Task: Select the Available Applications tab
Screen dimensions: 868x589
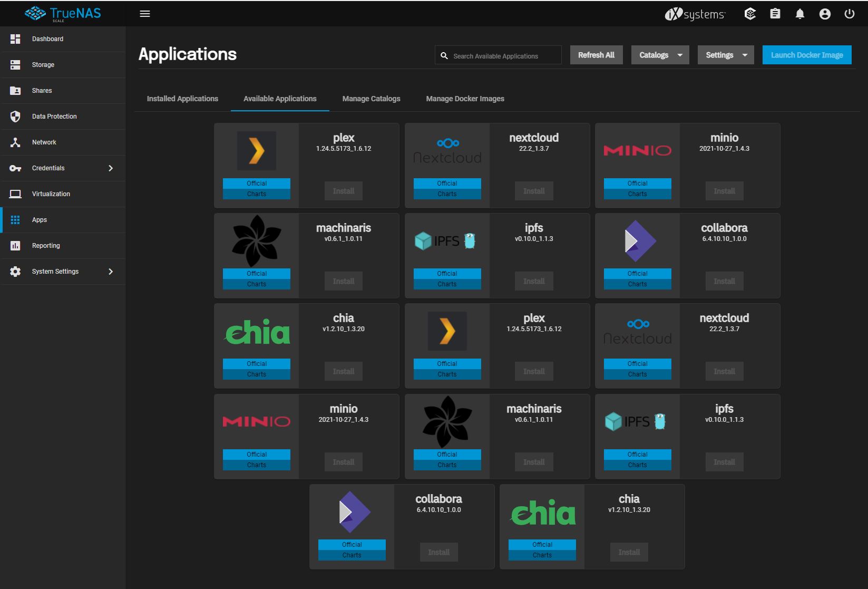Action: pyautogui.click(x=280, y=99)
